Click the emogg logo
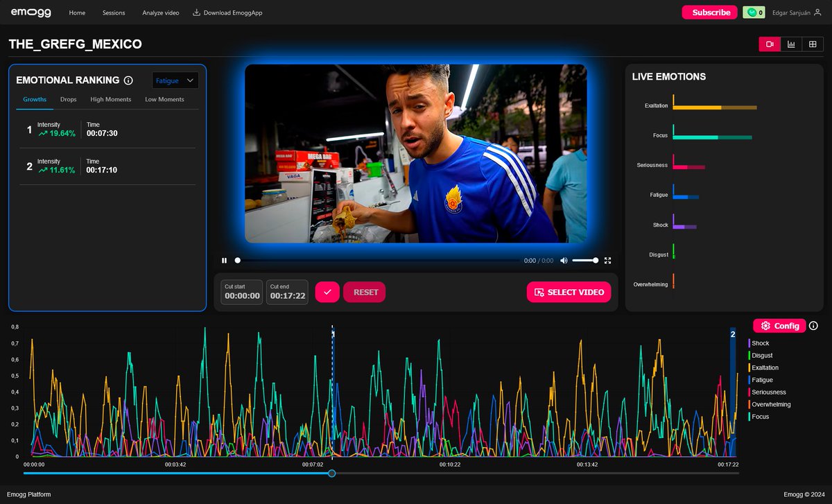Viewport: 832px width, 504px height. click(x=31, y=12)
